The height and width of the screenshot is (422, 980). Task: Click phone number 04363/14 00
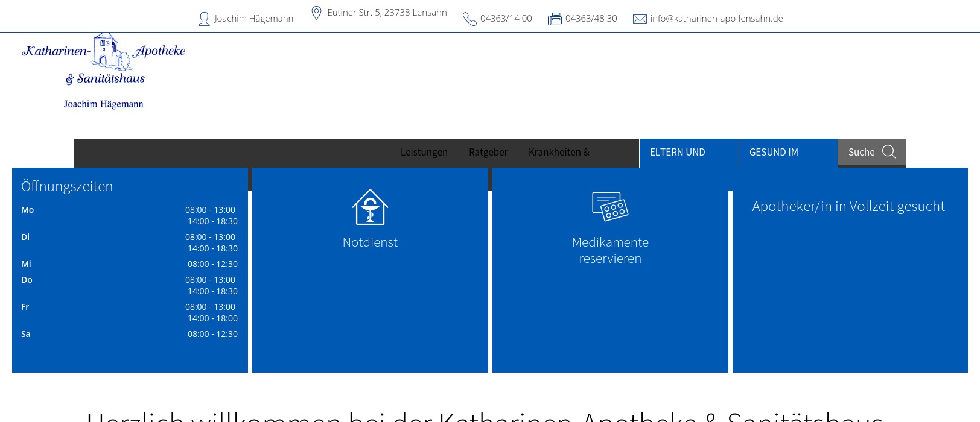pos(506,19)
